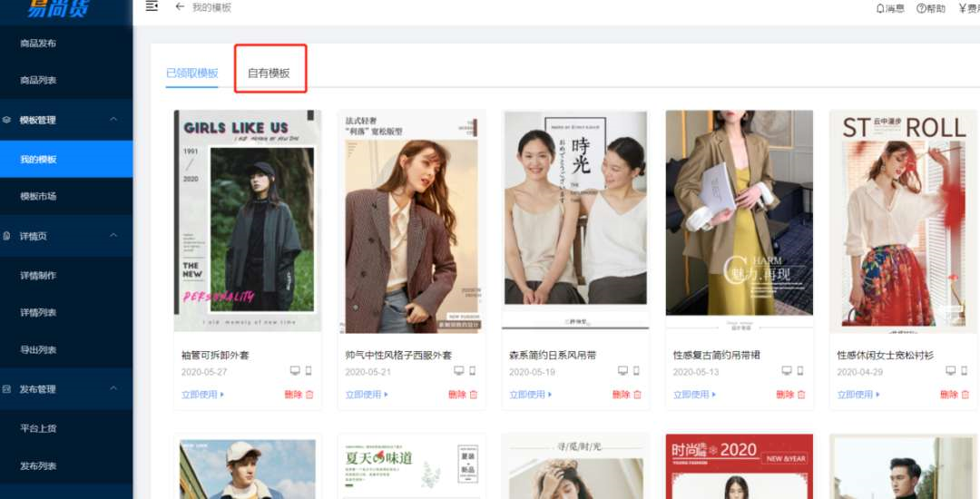The width and height of the screenshot is (980, 499).
Task: Click the 易尚货 logo
Action: 57,7
